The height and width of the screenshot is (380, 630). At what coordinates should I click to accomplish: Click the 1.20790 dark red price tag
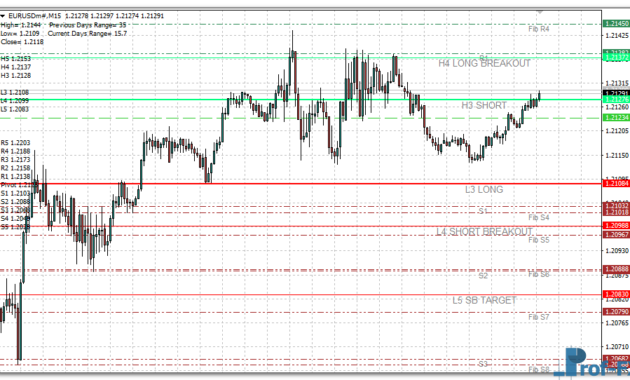click(616, 312)
